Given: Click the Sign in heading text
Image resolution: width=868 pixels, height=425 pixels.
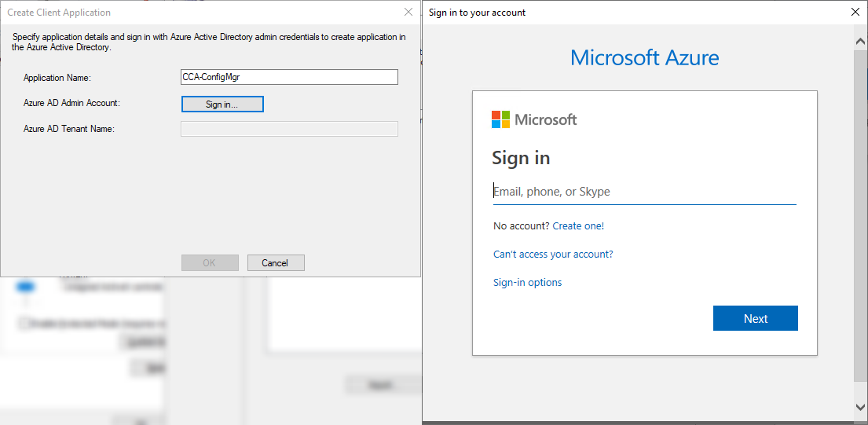Looking at the screenshot, I should 521,158.
